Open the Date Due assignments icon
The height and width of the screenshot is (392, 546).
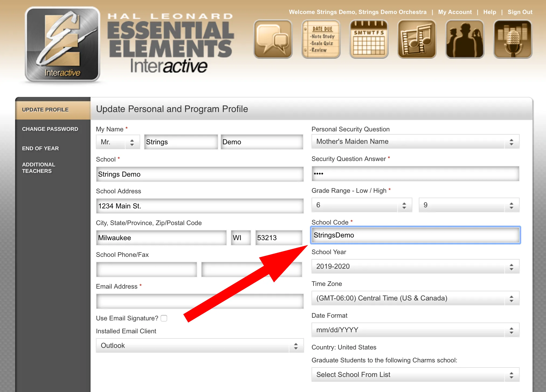[x=321, y=39]
